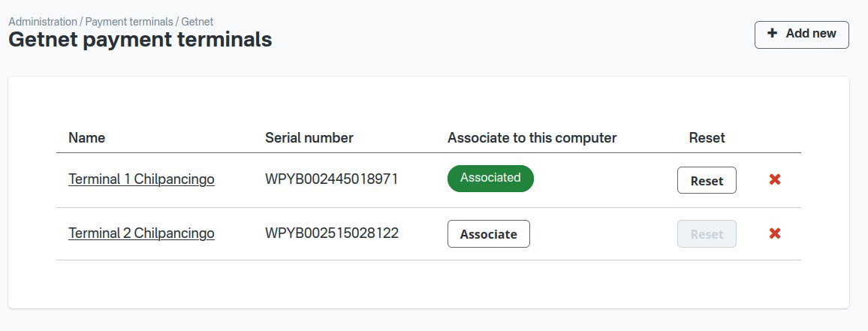Click the Serial number column header

pos(309,137)
